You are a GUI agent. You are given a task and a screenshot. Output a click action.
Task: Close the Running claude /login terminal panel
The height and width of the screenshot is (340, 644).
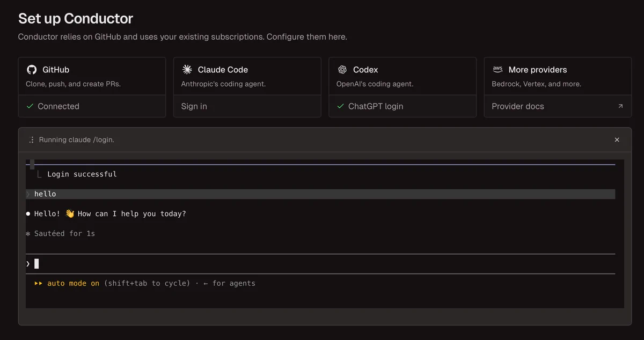click(x=617, y=139)
